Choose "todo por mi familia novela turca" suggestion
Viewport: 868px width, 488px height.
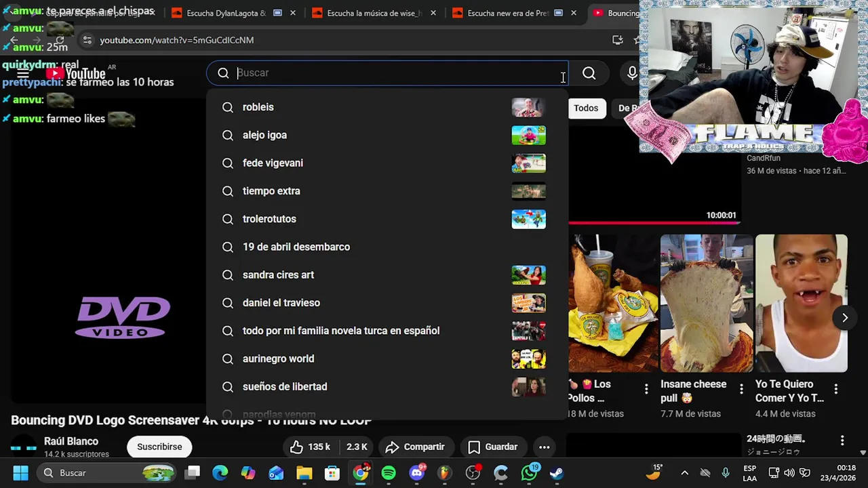387,331
